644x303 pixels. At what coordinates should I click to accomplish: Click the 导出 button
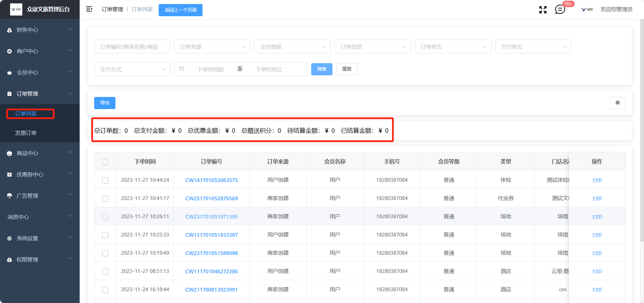click(105, 103)
